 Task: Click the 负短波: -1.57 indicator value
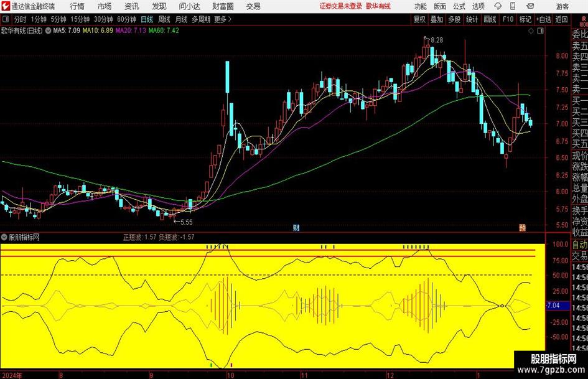177,237
